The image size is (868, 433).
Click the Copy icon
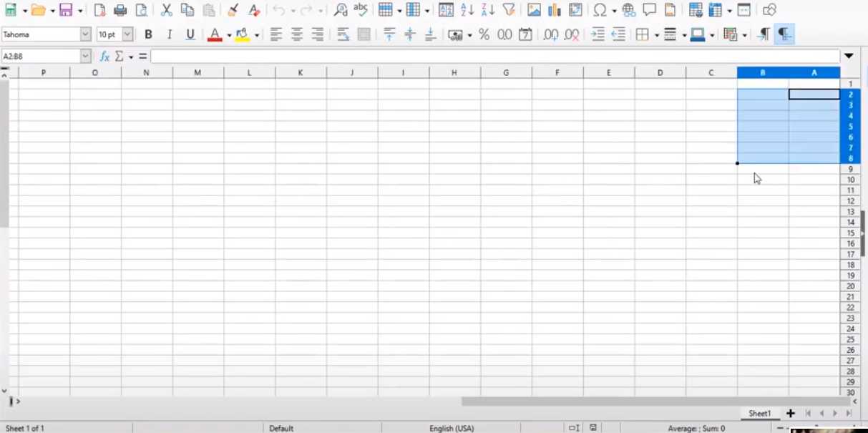(187, 10)
